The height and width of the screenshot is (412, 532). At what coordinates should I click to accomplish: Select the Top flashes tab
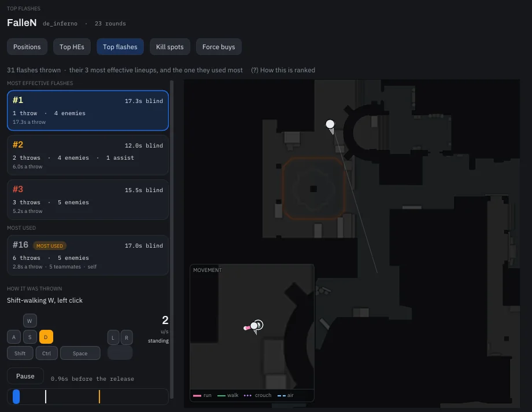pos(120,47)
